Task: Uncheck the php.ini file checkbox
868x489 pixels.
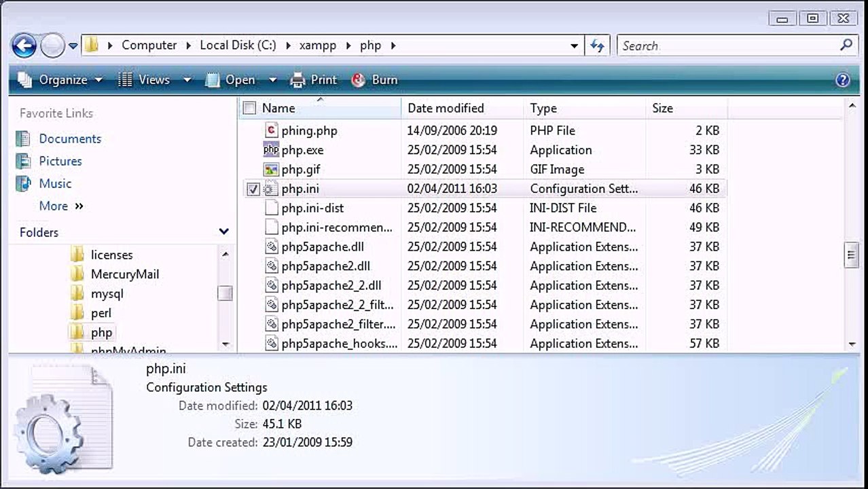Action: coord(253,189)
